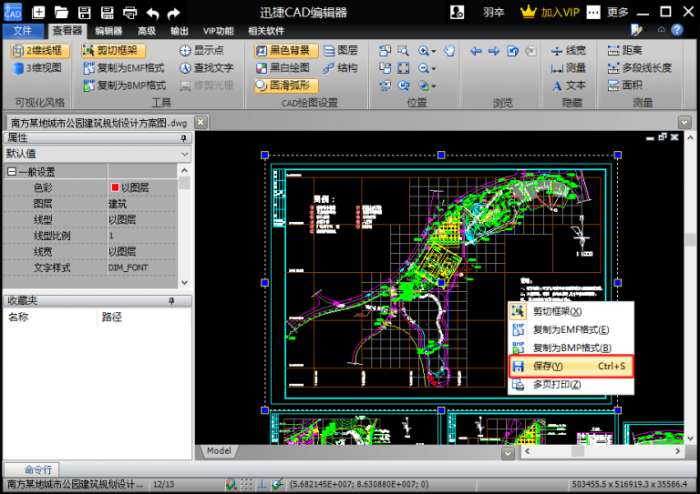Collapse the 一般设置 property group
The width and height of the screenshot is (700, 494).
tap(11, 171)
